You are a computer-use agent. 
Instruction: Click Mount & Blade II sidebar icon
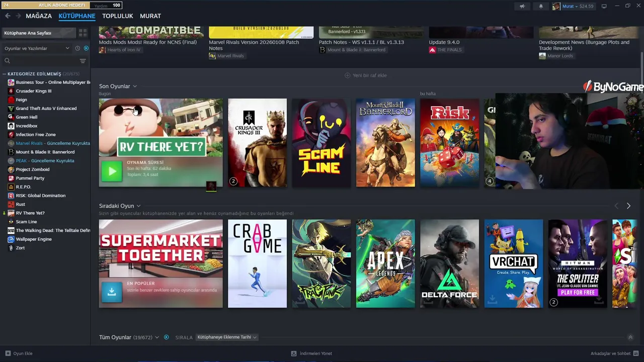pos(11,152)
